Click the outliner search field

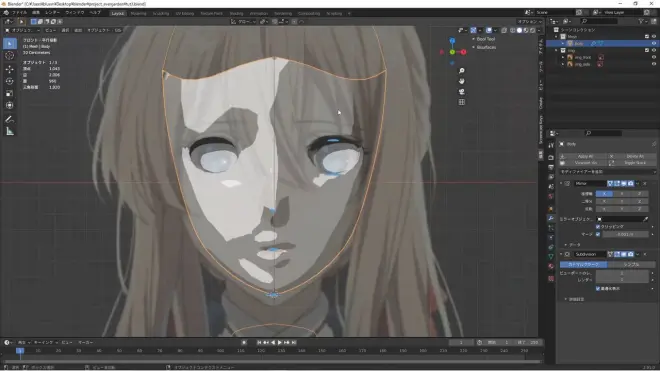pyautogui.click(x=599, y=21)
